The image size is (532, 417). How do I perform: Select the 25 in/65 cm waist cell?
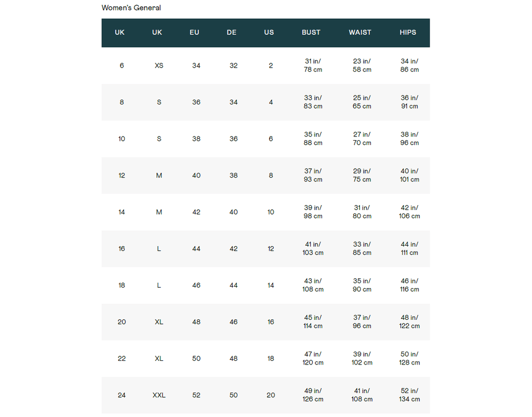coord(362,102)
